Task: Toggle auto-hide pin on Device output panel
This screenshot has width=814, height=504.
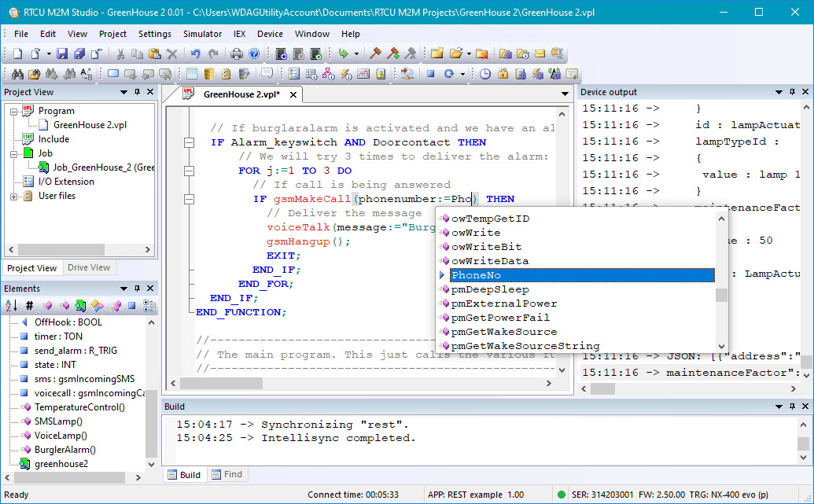Action: (792, 92)
